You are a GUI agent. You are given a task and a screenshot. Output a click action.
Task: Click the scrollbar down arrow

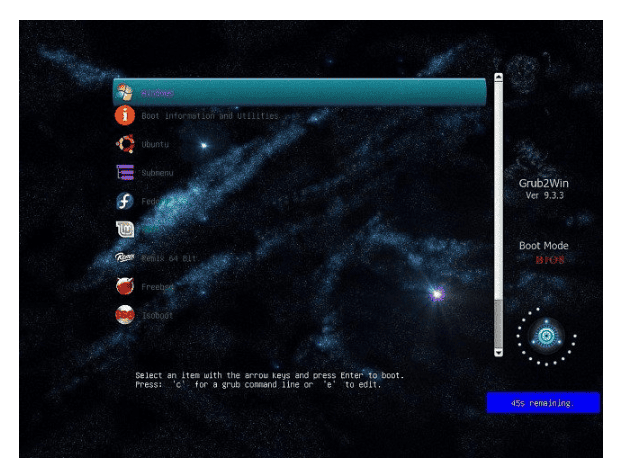[x=499, y=352]
